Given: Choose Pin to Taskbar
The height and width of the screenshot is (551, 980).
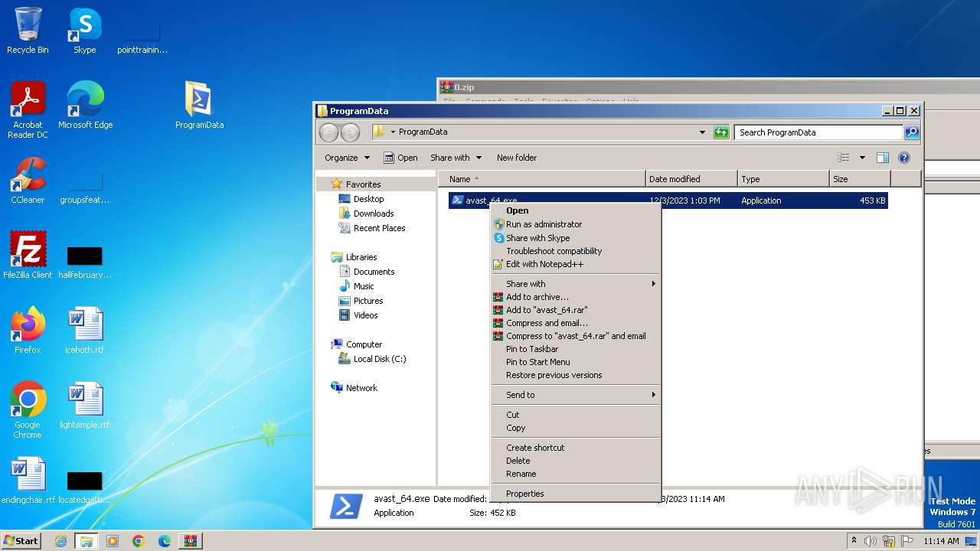Looking at the screenshot, I should click(576, 349).
